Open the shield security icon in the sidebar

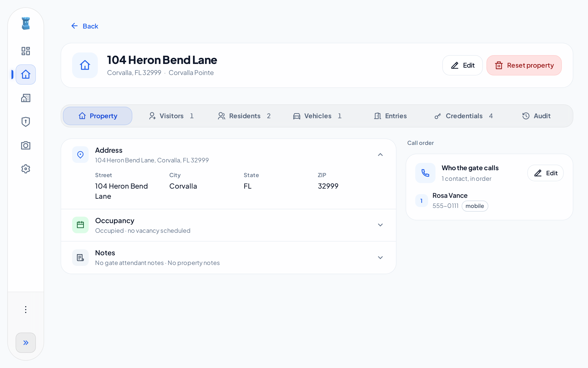[x=25, y=122]
